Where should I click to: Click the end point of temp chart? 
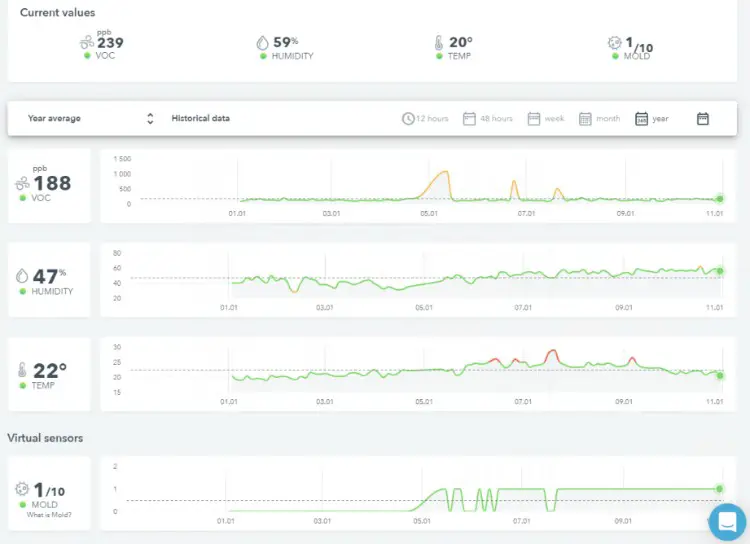[720, 376]
